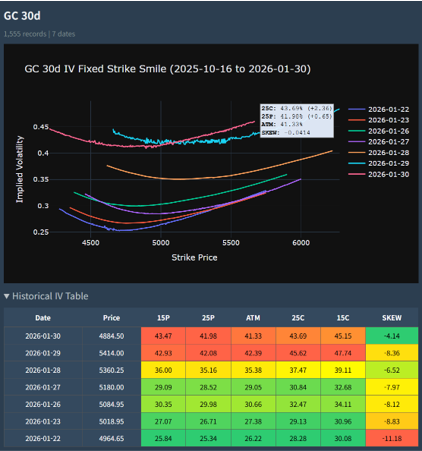Click the price value 5180.00
Viewport: 422px width, 451px height.
point(111,387)
